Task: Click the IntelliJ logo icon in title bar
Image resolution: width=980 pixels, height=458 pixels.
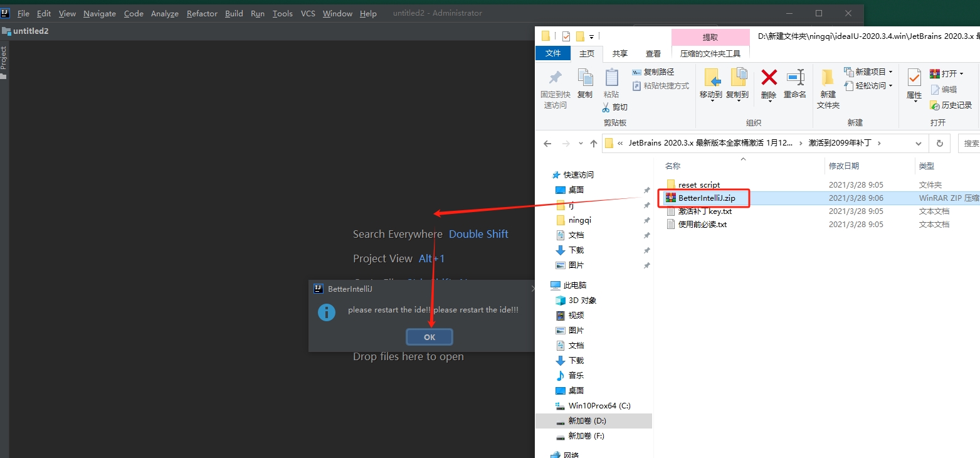Action: coord(6,13)
